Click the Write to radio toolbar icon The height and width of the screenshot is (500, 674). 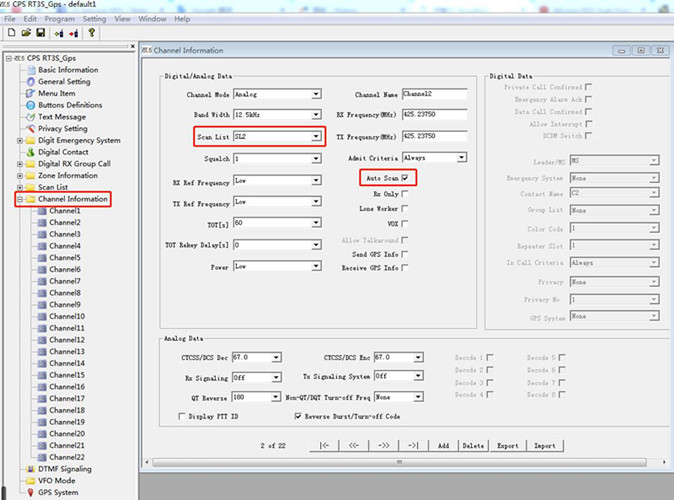point(73,32)
